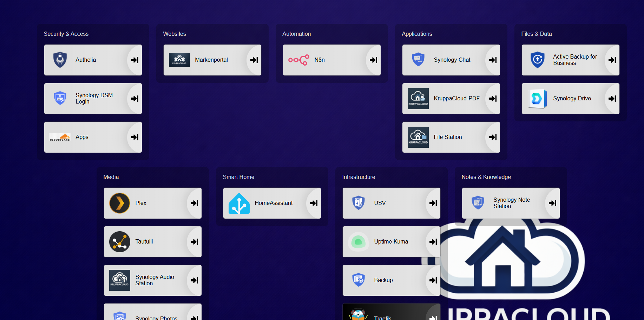Open the Synology Drive icon
The image size is (644, 320).
[537, 98]
